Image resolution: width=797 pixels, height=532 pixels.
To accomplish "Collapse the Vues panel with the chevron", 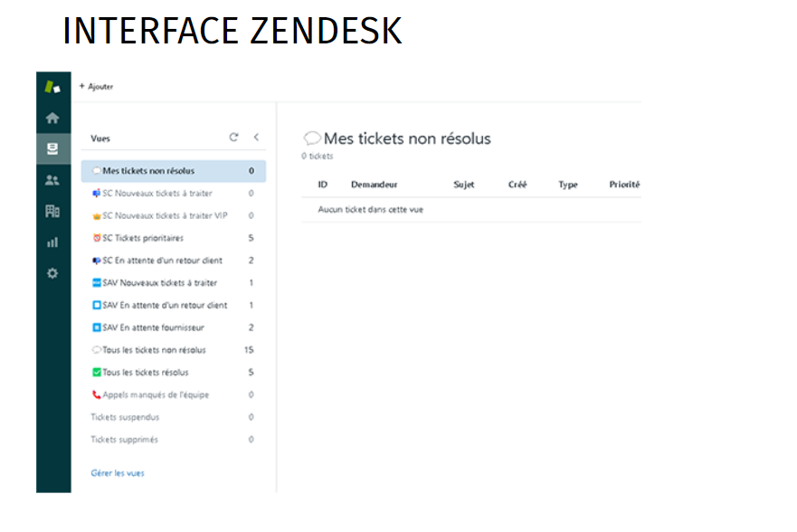I will point(256,138).
